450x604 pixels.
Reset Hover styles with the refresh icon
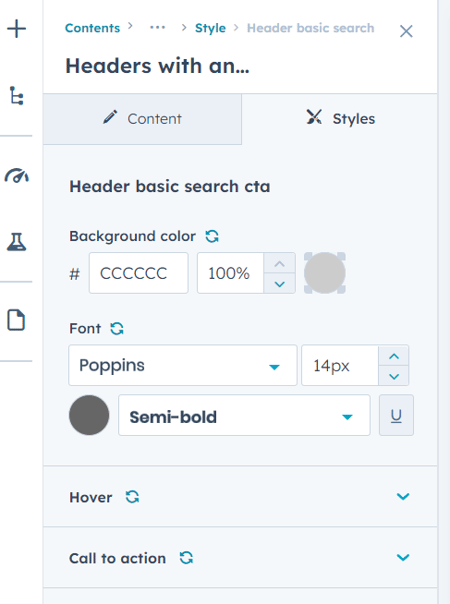point(132,497)
